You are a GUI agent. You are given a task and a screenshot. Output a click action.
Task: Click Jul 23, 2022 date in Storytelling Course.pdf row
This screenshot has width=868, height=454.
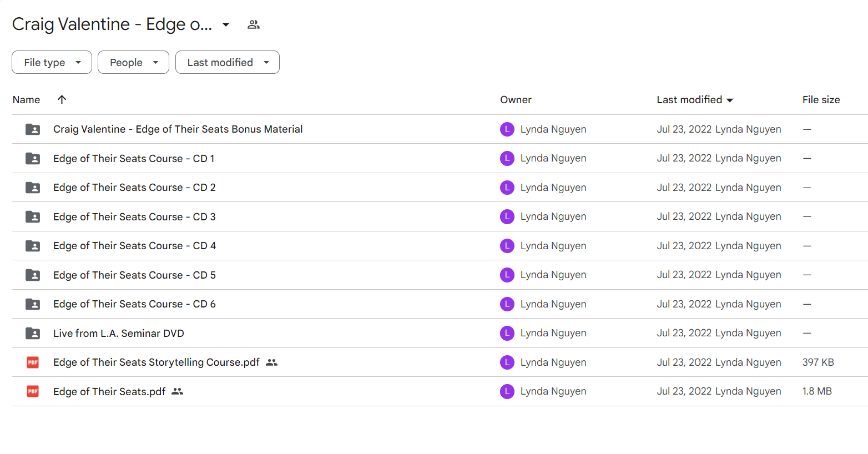pos(684,362)
